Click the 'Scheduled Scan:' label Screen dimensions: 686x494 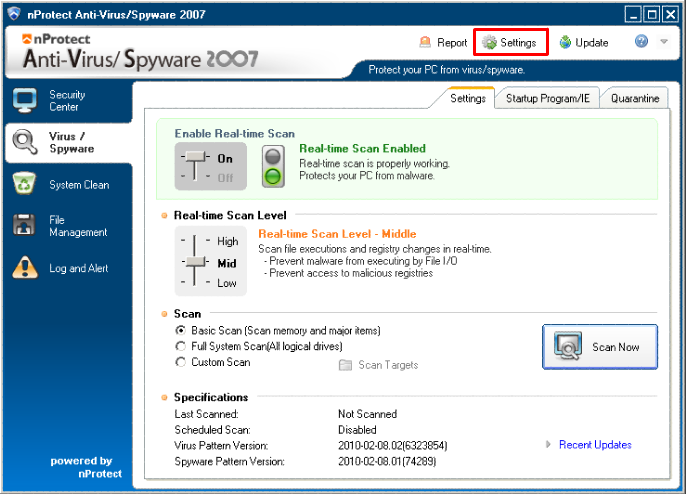tap(212, 430)
